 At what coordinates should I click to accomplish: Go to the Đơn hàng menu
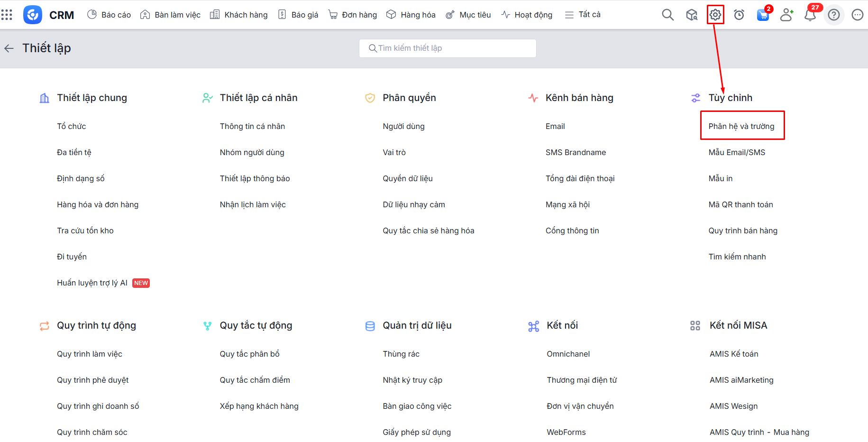point(353,15)
